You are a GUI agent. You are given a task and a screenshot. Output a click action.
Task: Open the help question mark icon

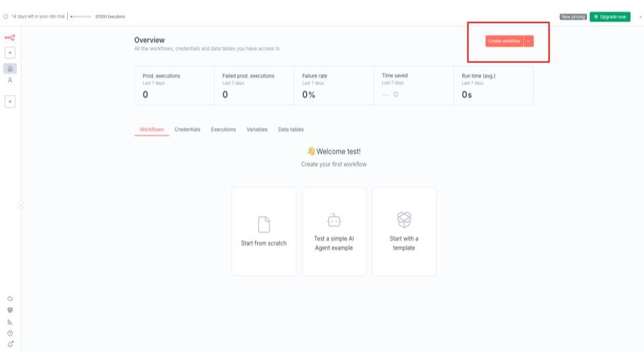(10, 333)
